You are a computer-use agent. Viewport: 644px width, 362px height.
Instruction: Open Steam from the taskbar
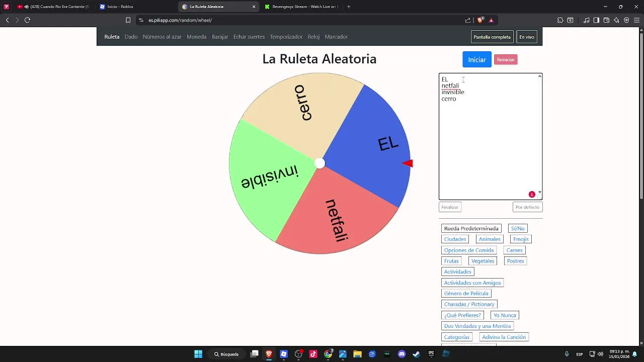coord(417,354)
